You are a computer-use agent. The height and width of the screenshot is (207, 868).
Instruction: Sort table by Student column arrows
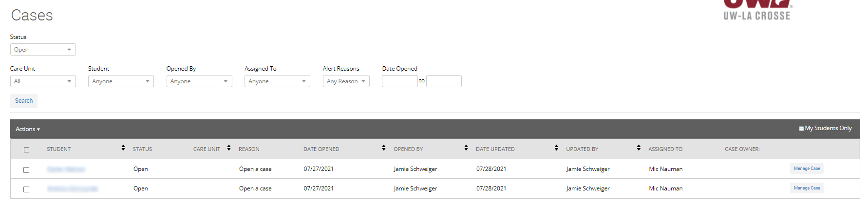123,148
